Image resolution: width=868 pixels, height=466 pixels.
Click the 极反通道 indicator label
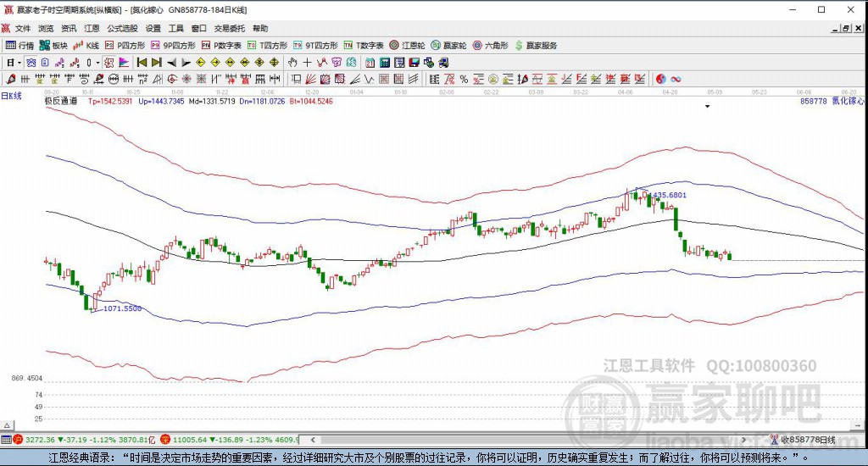click(x=61, y=102)
